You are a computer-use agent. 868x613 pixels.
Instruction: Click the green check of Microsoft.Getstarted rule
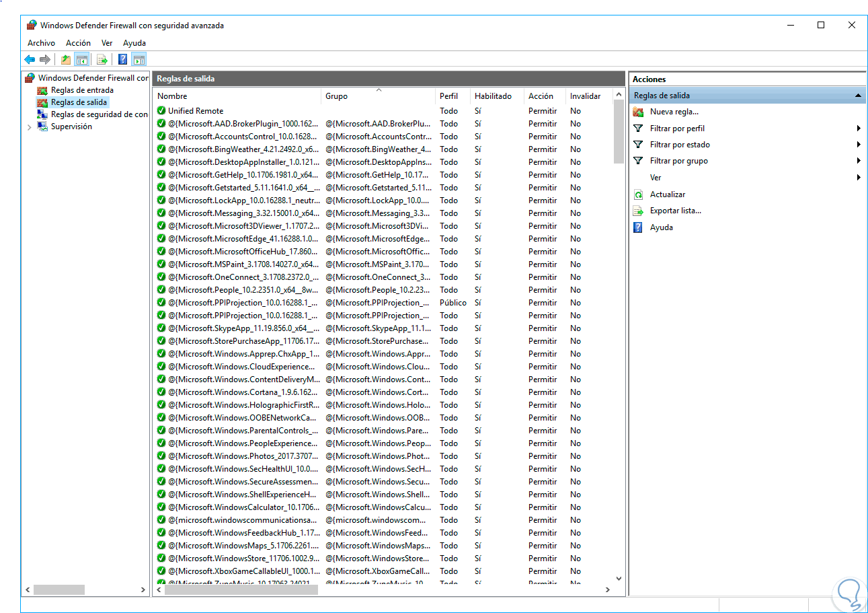tap(161, 187)
